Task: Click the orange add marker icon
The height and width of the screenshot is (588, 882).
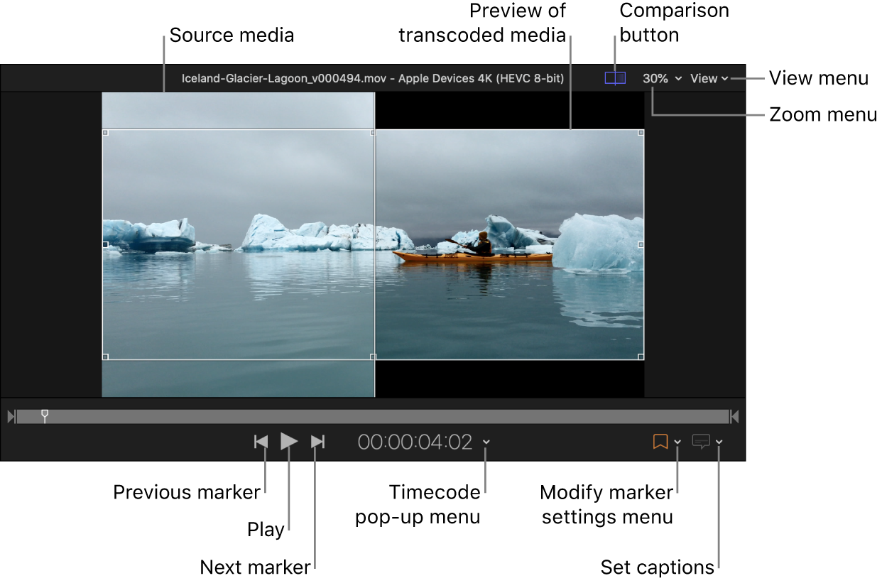Action: click(660, 442)
